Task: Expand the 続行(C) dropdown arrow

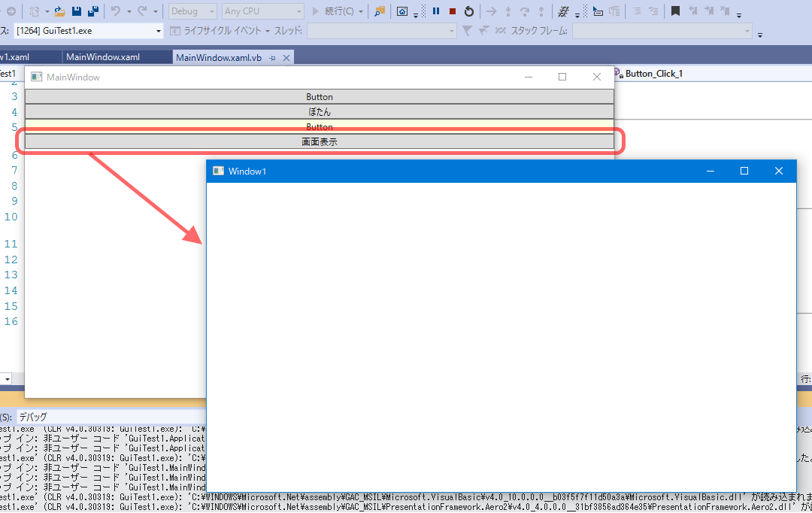Action: (x=361, y=11)
